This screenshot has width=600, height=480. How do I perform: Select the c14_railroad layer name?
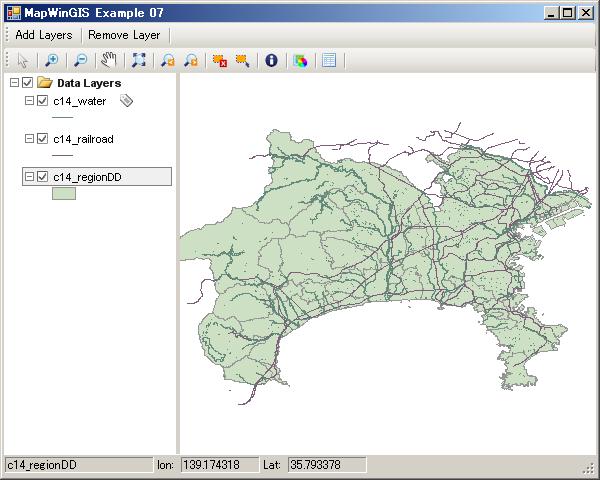80,139
